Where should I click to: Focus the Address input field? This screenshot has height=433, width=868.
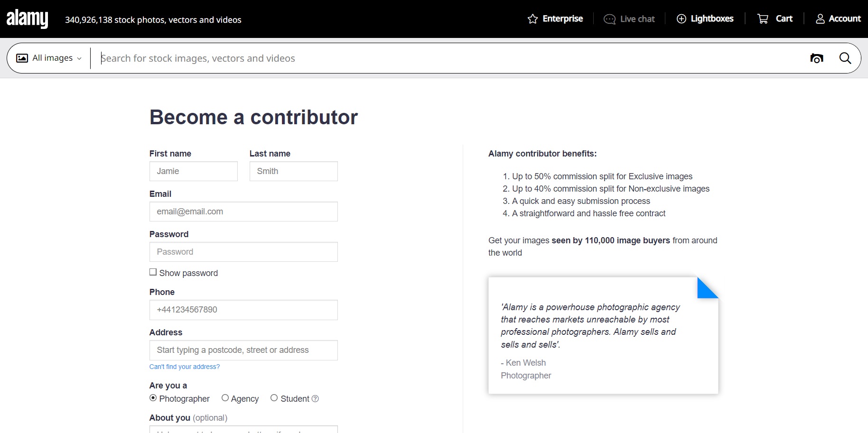(x=243, y=350)
